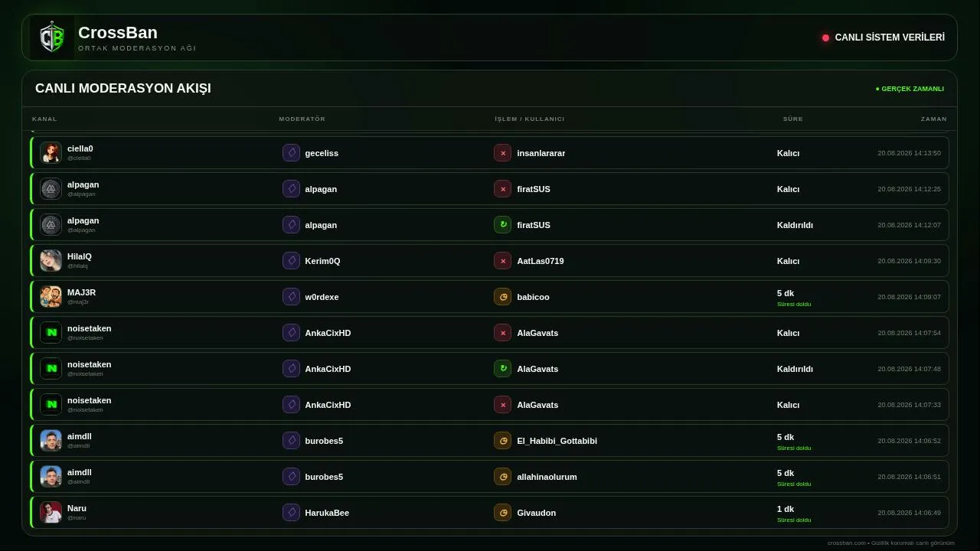This screenshot has height=551, width=980.
Task: Open the Naru channel avatar
Action: pos(51,513)
